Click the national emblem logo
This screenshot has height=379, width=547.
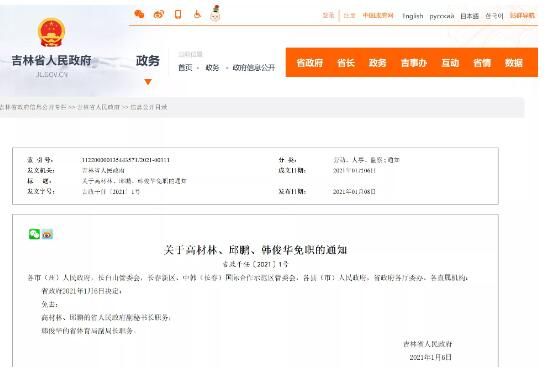pyautogui.click(x=51, y=32)
